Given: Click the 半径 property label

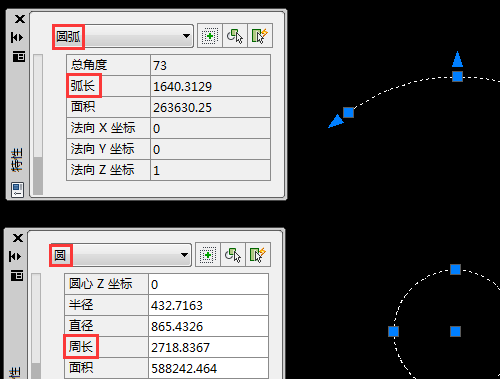Looking at the screenshot, I should [x=81, y=304].
